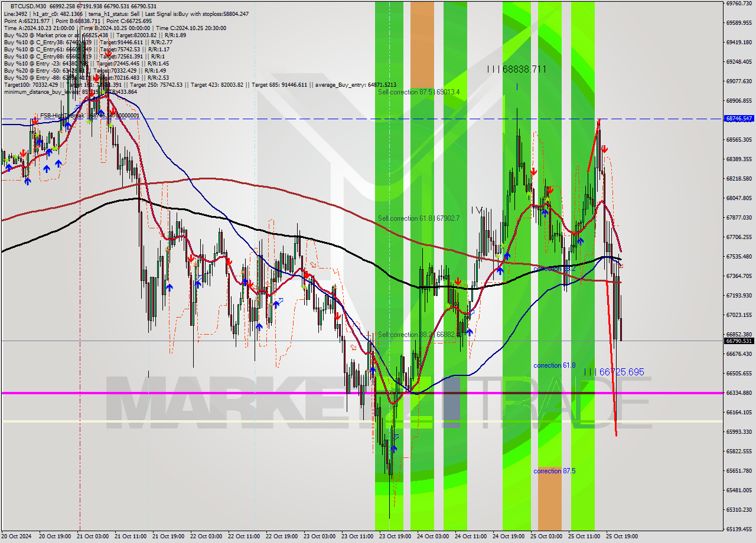Screen dimensions: 756x543
Task: Click the '21 Oct 11:00' time axis label
Action: click(x=131, y=537)
